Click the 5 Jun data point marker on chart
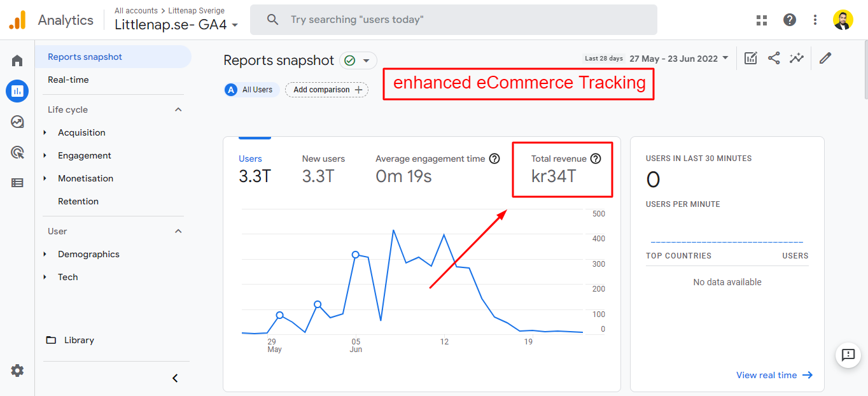Viewport: 868px width, 396px height. pyautogui.click(x=356, y=255)
